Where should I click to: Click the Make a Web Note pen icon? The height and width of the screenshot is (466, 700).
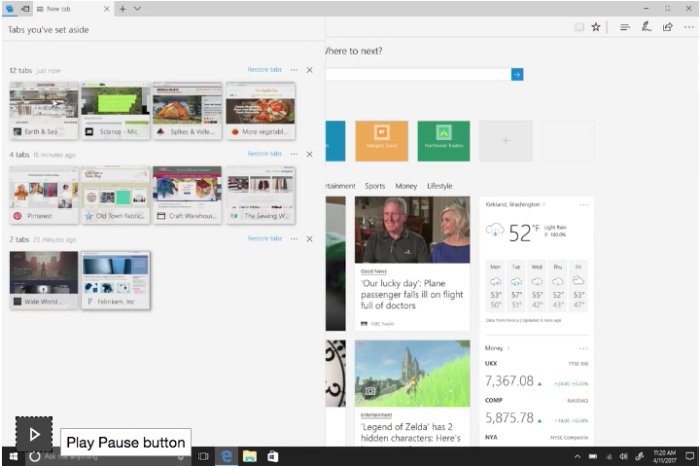tap(646, 27)
